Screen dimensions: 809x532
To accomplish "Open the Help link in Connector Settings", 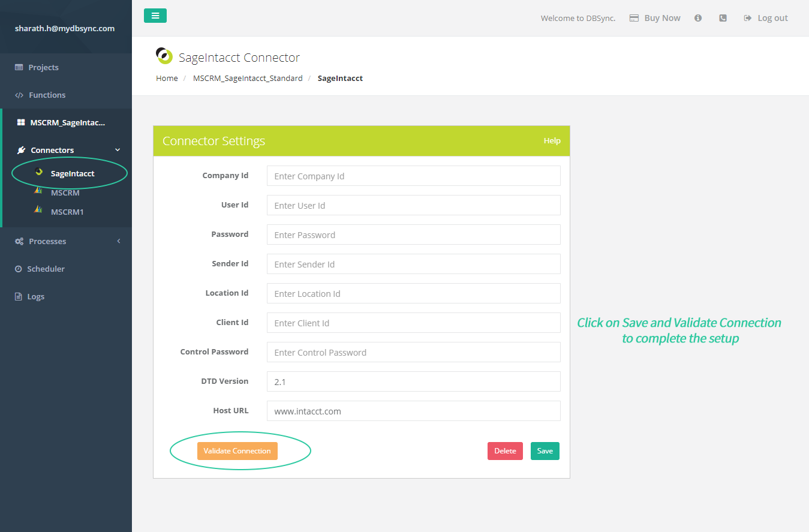I will 552,141.
